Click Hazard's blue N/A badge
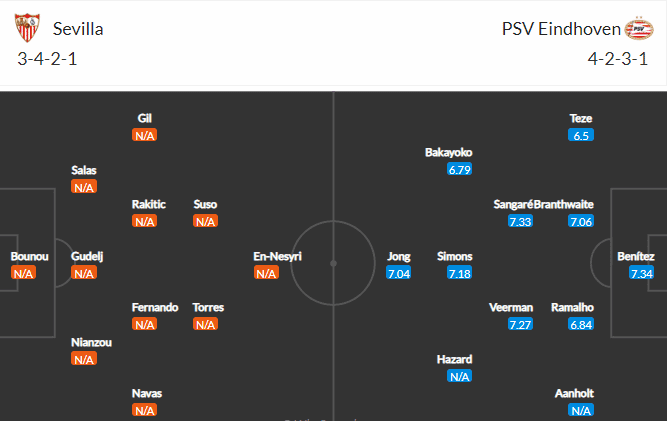667x421 pixels. tap(459, 376)
